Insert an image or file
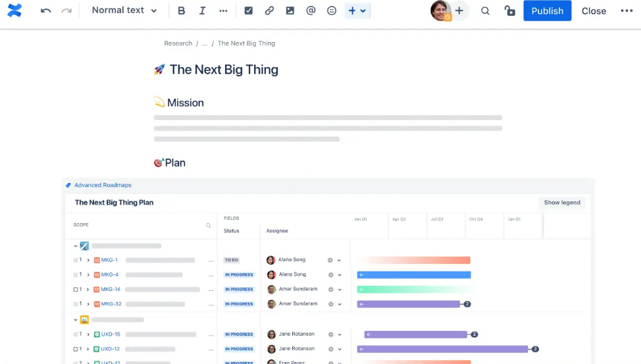 [290, 11]
